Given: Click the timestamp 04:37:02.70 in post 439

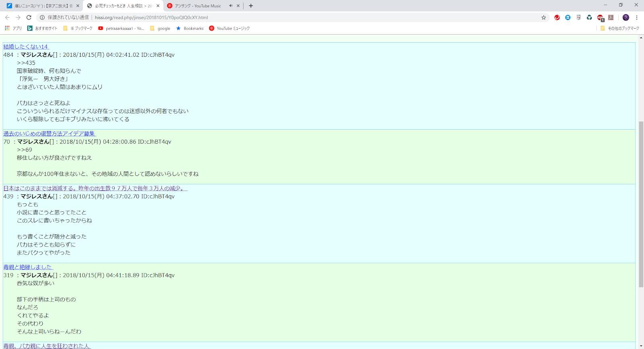Looking at the screenshot, I should (123, 196).
